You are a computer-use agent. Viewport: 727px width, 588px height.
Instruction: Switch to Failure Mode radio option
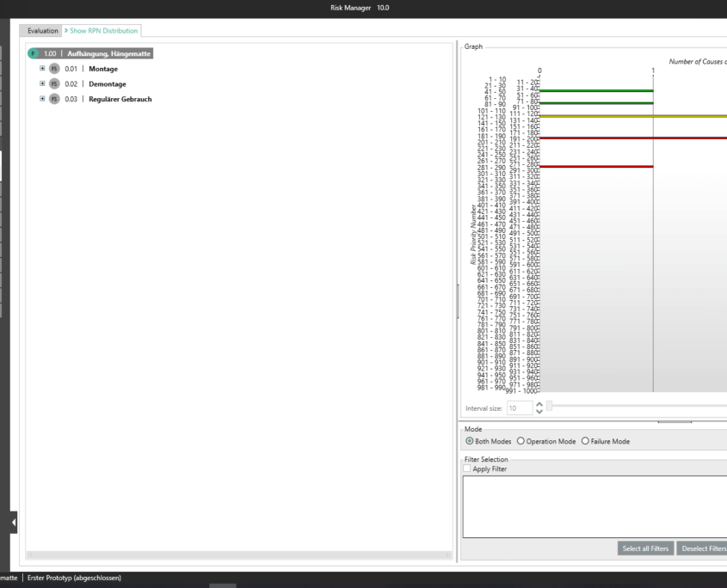pyautogui.click(x=586, y=441)
